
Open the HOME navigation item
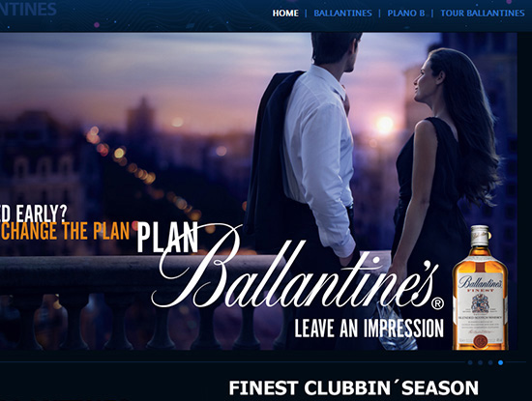point(285,14)
